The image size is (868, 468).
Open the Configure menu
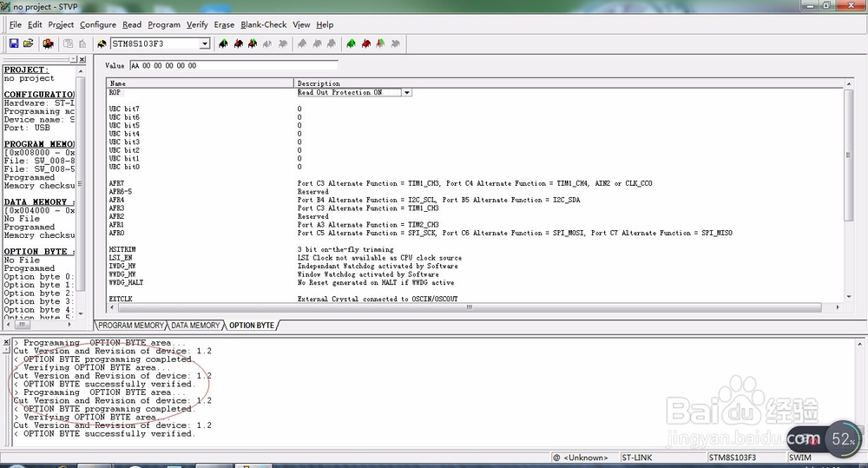98,24
